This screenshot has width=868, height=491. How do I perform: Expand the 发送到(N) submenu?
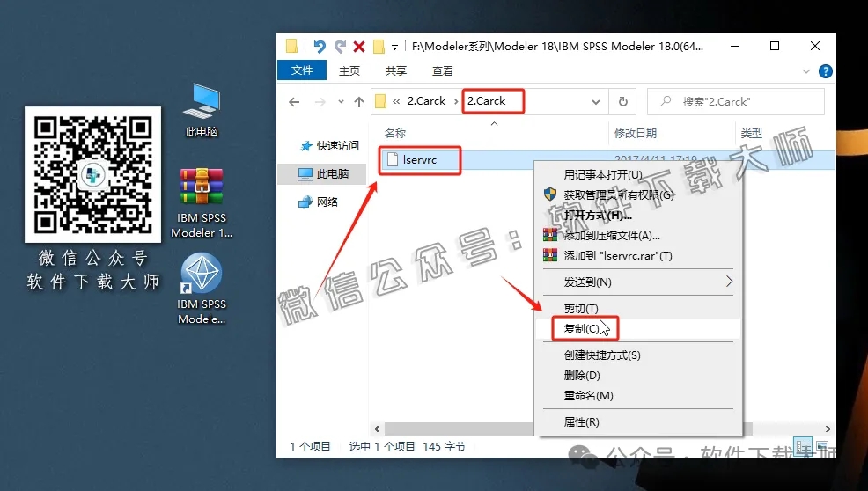(637, 282)
